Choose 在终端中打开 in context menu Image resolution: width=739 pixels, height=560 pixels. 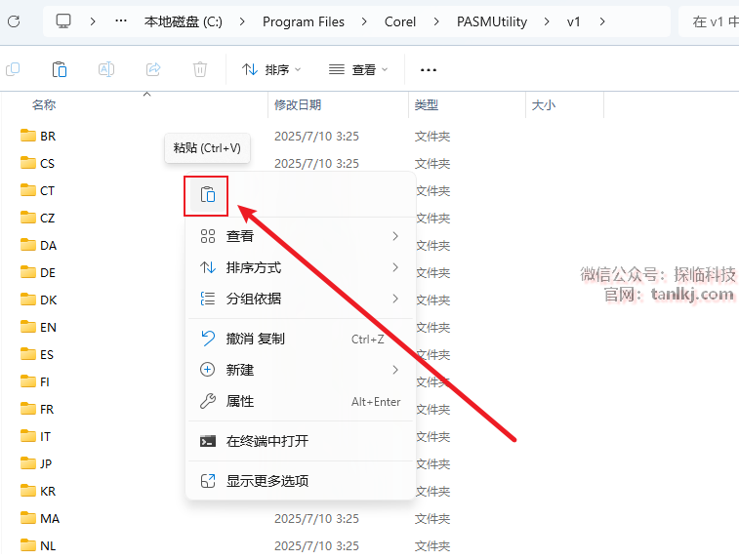coord(301,441)
